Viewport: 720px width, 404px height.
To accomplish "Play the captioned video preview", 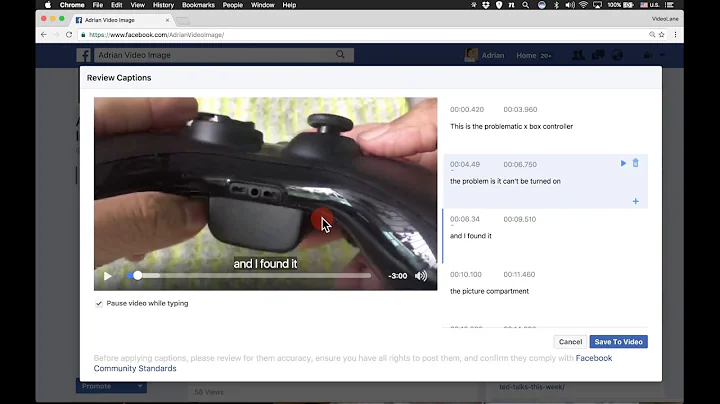I will (107, 276).
